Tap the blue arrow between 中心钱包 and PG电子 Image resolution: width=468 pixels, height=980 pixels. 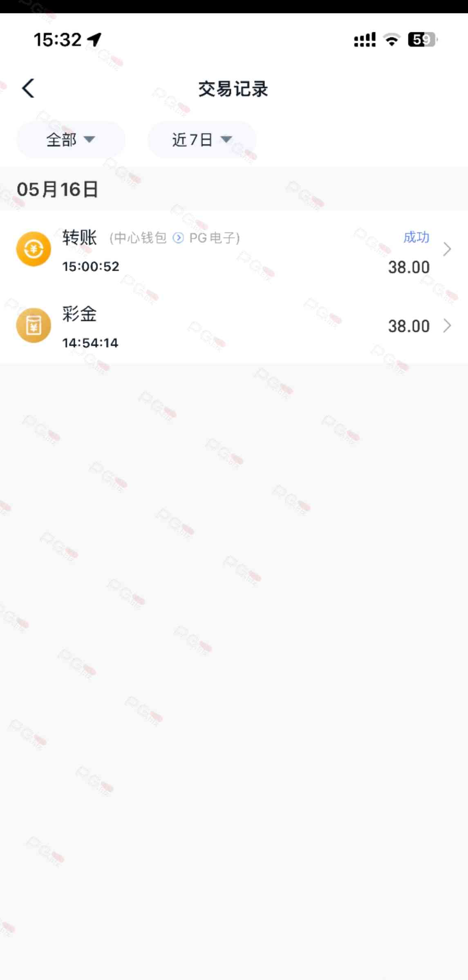178,238
